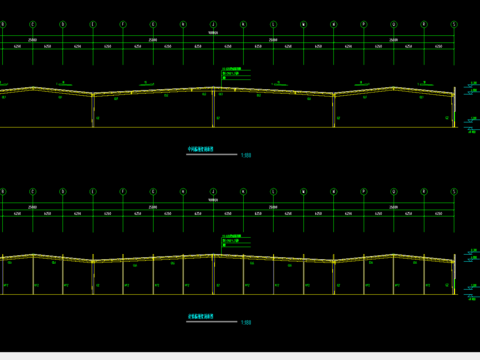Select grid bubble F in lower drawing
The width and height of the screenshot is (480, 360).
coord(123,192)
